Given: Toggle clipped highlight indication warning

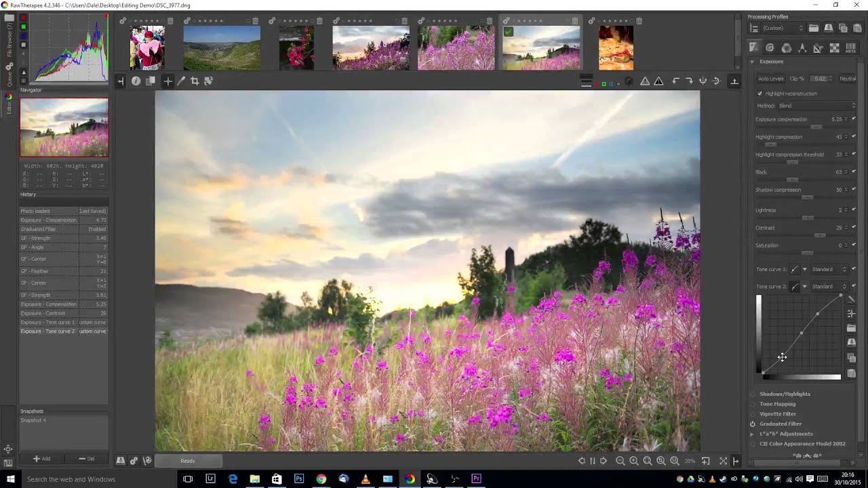Looking at the screenshot, I should pos(645,81).
